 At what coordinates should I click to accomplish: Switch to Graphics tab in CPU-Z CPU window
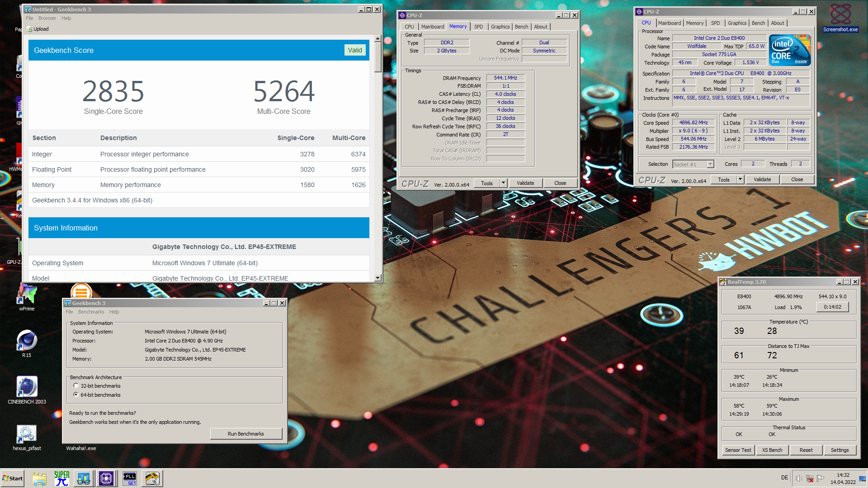coord(737,23)
